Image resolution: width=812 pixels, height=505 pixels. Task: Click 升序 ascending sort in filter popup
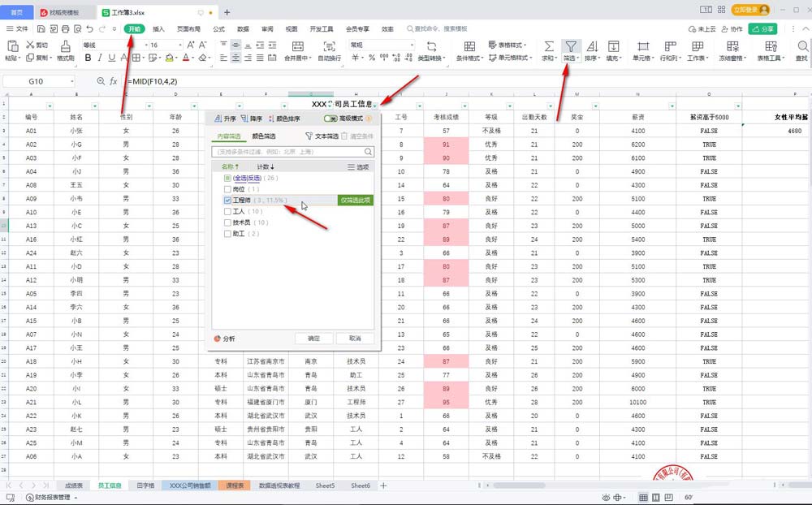(x=224, y=119)
